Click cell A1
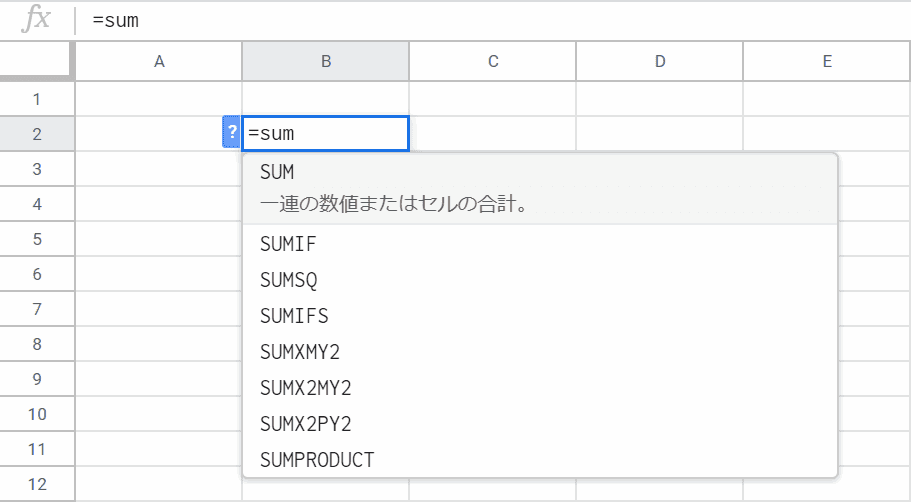 click(x=159, y=99)
